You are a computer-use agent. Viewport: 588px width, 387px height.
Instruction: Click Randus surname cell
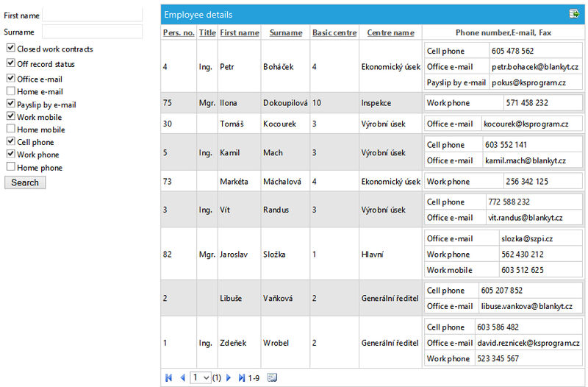click(285, 210)
